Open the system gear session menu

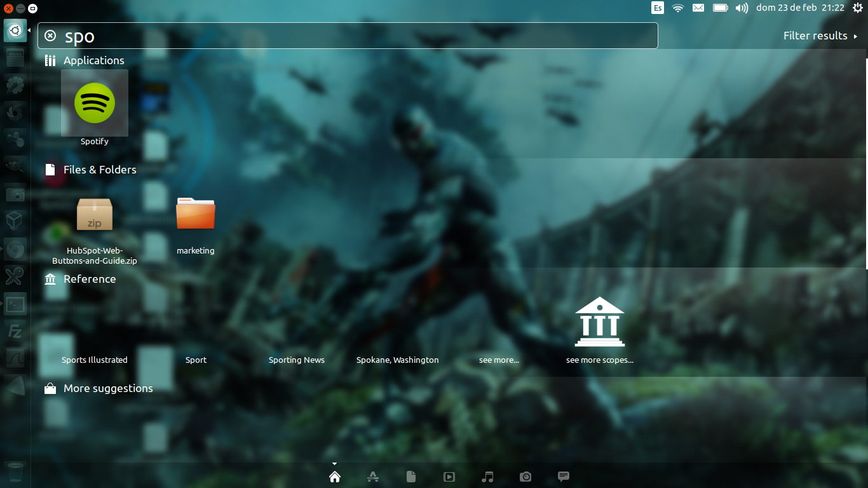point(857,8)
